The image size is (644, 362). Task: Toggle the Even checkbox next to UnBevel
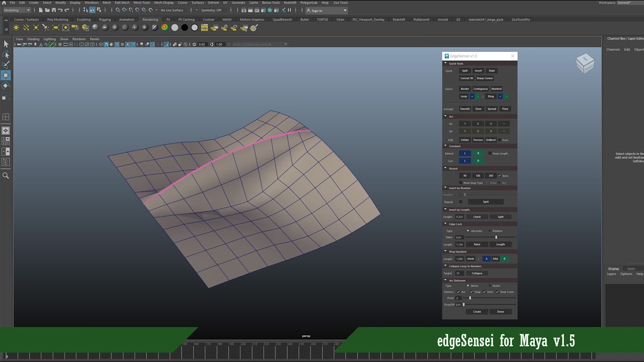(500, 140)
